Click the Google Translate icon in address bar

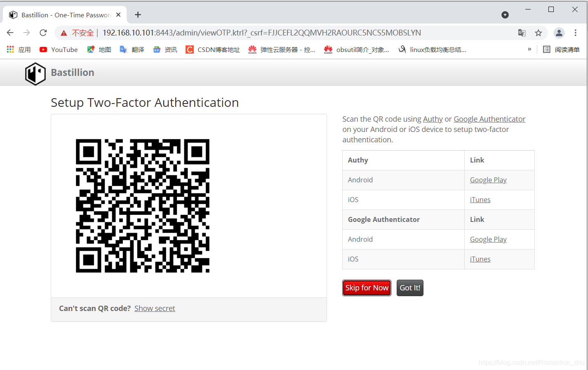522,33
